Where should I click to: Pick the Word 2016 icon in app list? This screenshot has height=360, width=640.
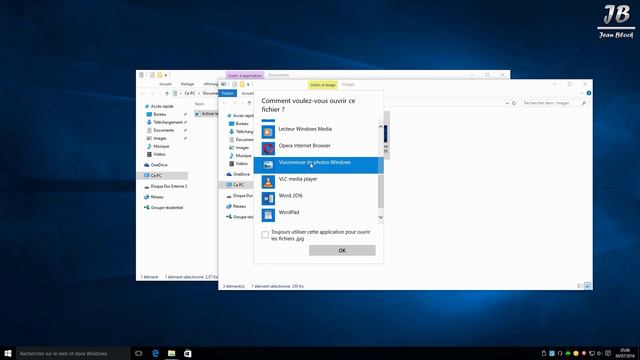268,198
